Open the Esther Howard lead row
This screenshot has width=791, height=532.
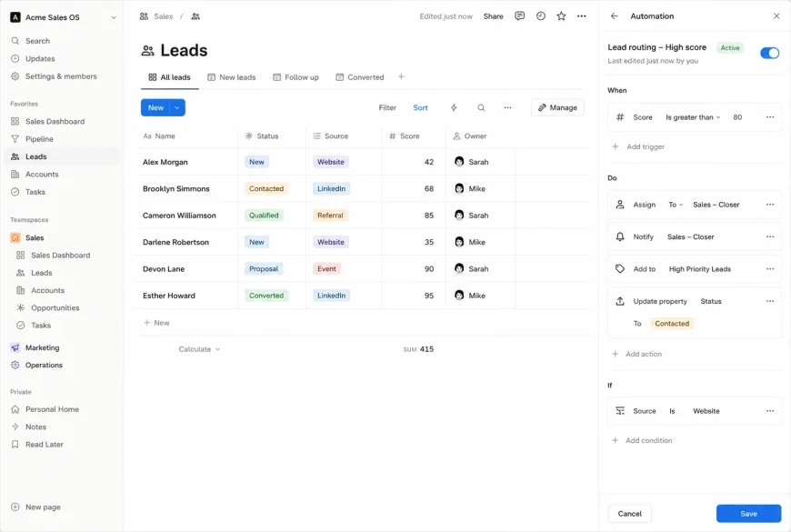coord(169,296)
